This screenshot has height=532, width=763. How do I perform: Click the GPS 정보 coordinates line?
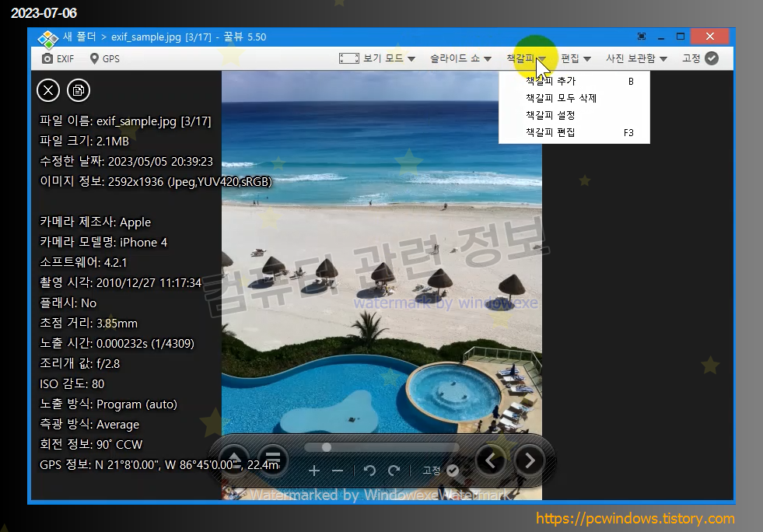(x=159, y=464)
